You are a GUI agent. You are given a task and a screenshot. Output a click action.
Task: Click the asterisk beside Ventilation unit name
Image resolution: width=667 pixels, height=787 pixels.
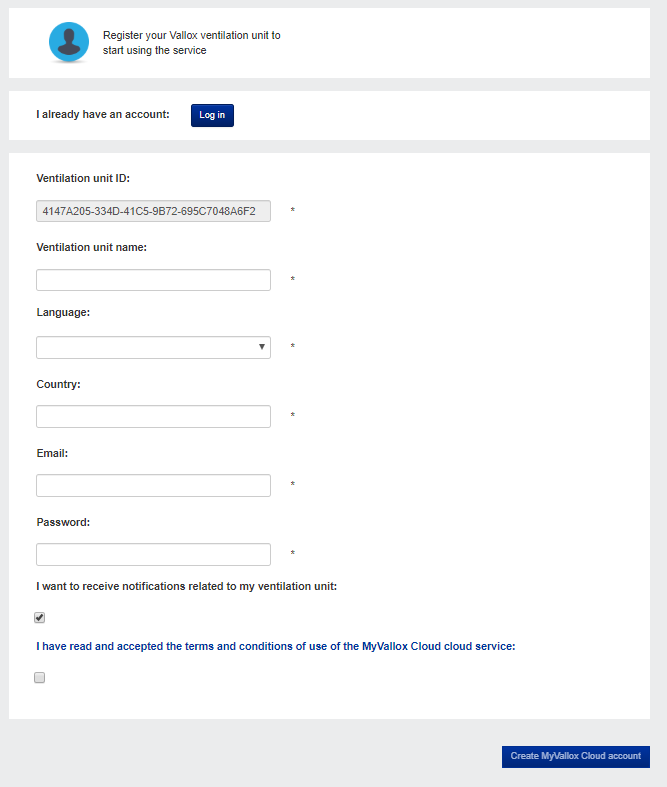293,280
